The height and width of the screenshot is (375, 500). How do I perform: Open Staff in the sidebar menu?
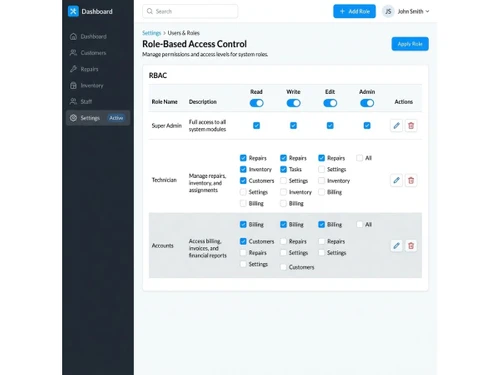coord(98,101)
